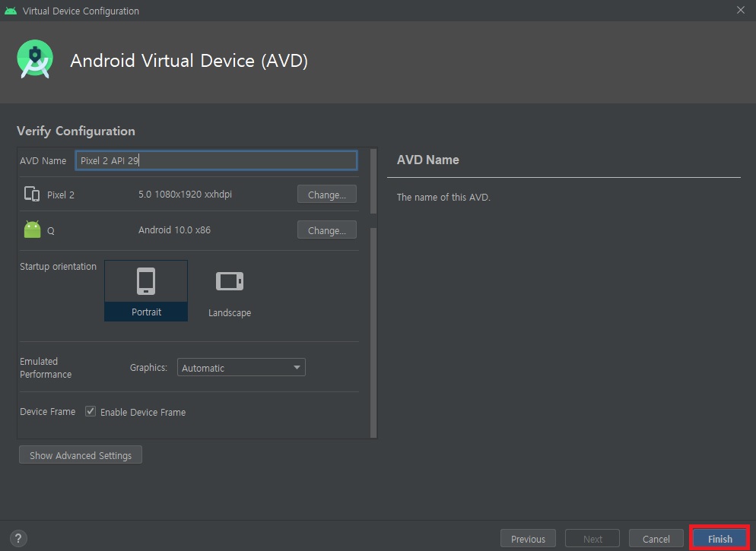Screen dimensions: 756x551
Task: Click the 'Verify Configuration' heading
Action: [76, 131]
